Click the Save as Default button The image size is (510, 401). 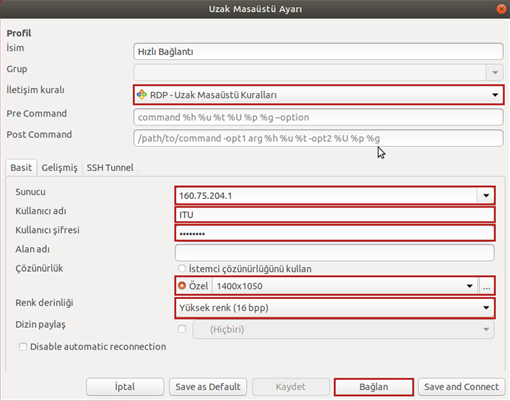tap(208, 387)
